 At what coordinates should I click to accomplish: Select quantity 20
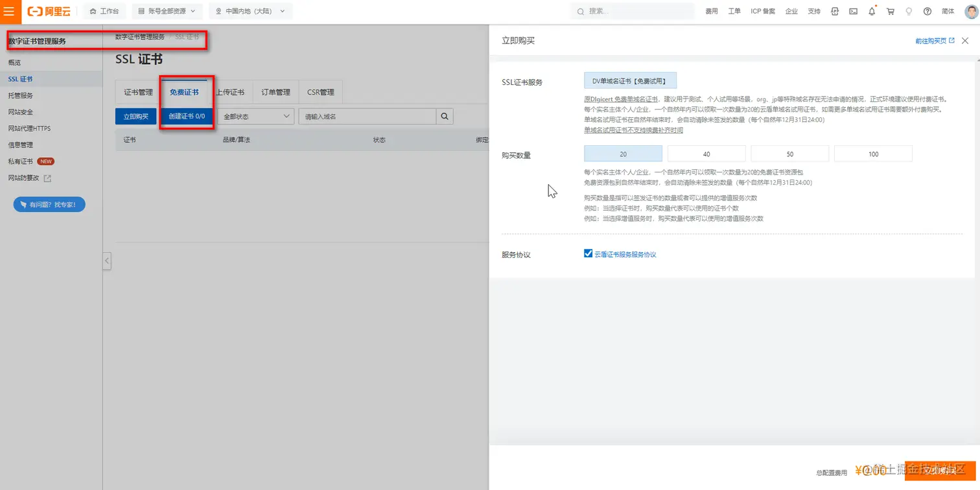(x=623, y=154)
